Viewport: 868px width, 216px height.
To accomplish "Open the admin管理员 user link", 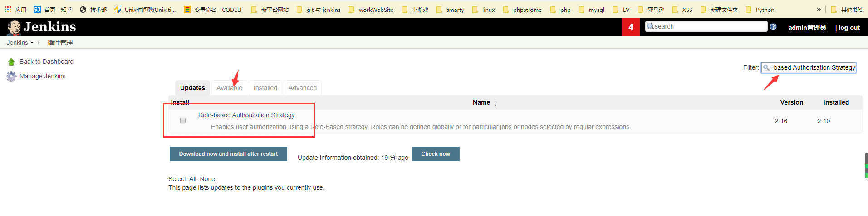I will point(807,28).
